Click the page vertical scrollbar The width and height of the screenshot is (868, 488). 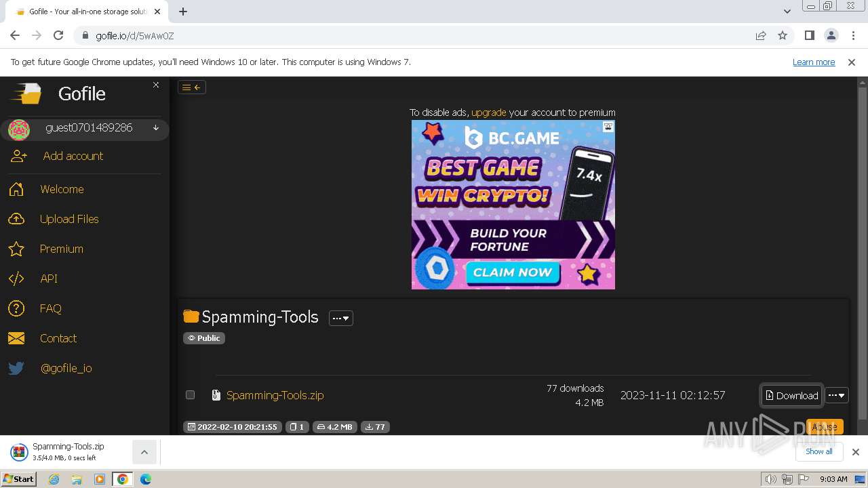point(862,252)
